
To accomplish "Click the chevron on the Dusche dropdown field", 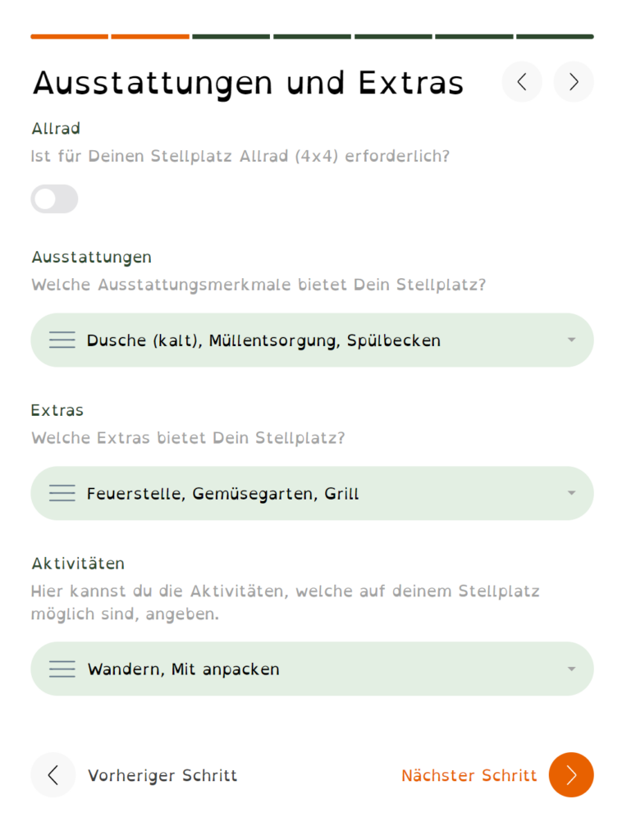I will (x=572, y=339).
